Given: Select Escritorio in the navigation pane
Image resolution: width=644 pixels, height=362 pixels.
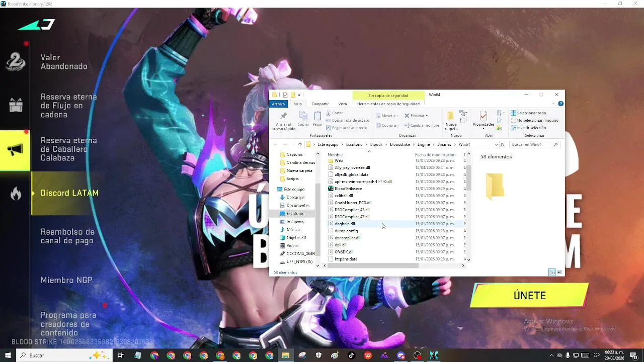Looking at the screenshot, I should click(x=295, y=213).
